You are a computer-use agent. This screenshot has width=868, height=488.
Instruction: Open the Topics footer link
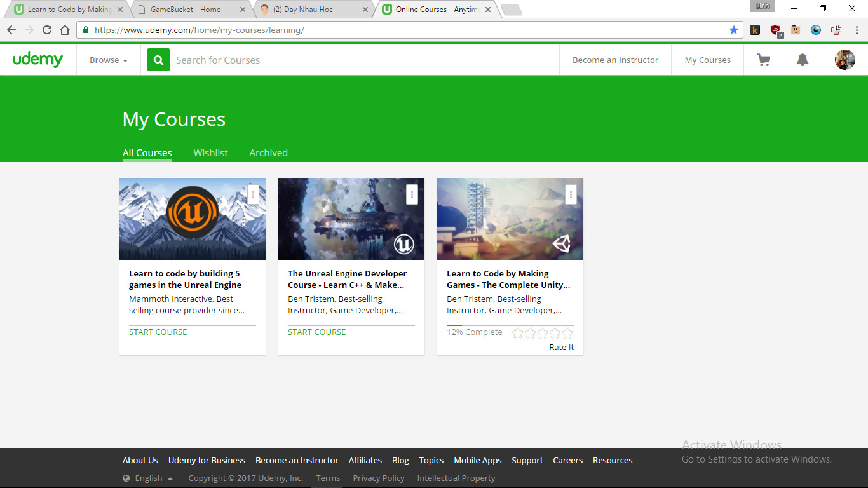431,460
